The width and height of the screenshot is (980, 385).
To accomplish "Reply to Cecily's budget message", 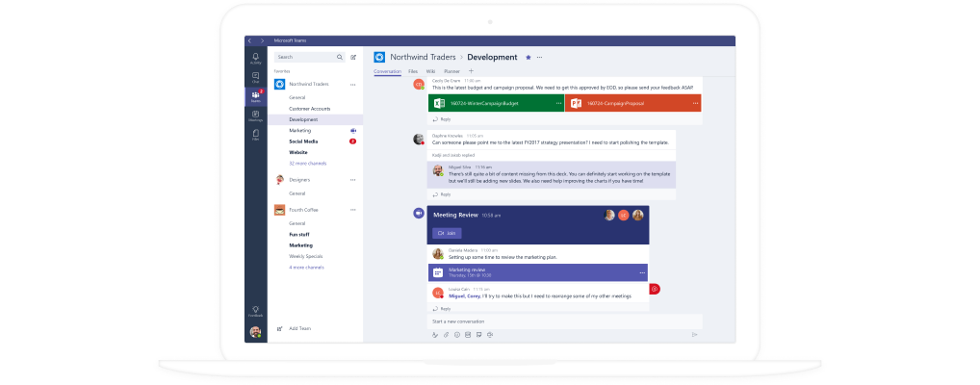I will (442, 118).
